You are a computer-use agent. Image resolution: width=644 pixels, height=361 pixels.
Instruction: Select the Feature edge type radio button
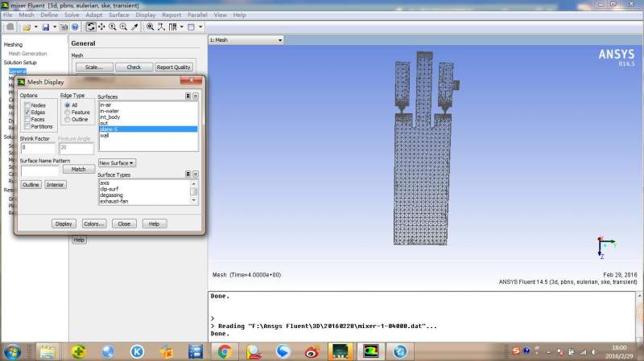point(68,112)
